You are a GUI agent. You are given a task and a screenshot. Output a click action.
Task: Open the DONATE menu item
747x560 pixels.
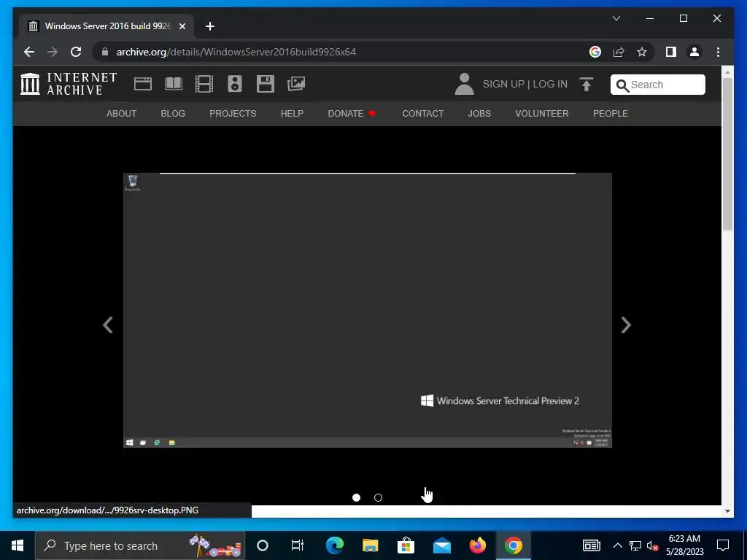(352, 113)
